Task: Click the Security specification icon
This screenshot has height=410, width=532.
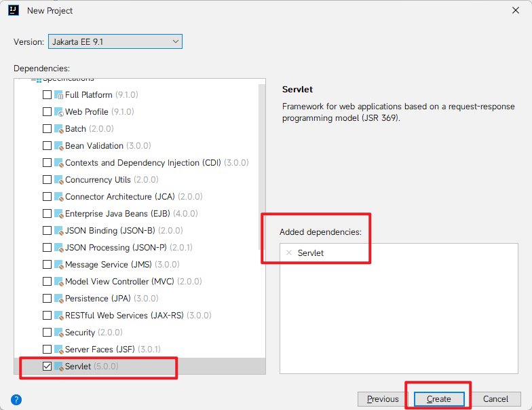Action: tap(58, 333)
